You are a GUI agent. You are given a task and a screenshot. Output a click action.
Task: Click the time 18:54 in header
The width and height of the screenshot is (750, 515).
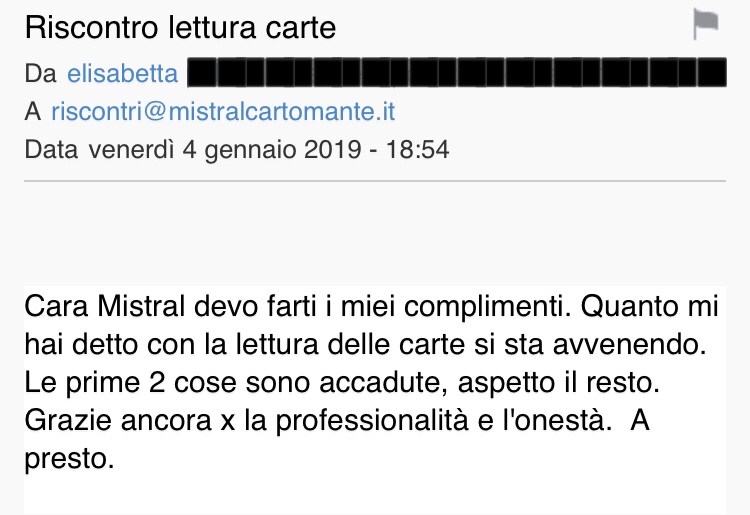[x=418, y=150]
